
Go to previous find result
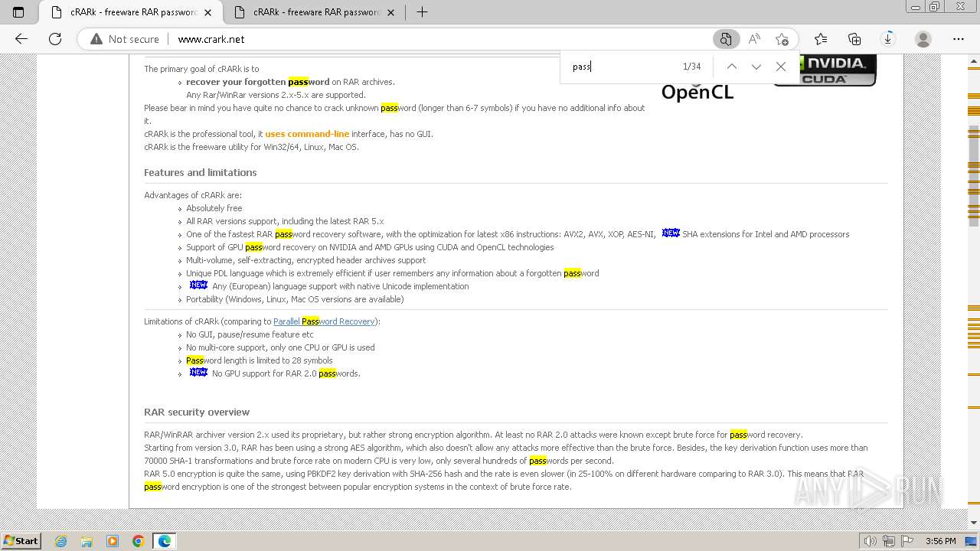pos(732,67)
